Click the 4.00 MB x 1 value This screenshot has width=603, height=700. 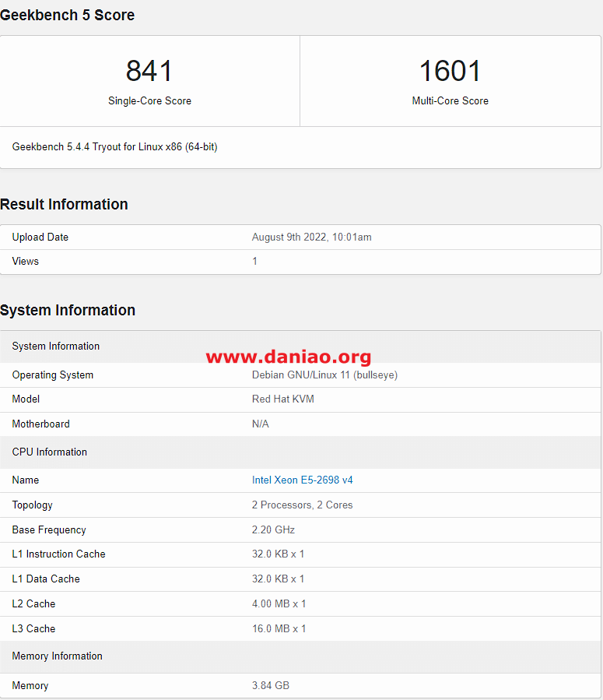point(279,604)
